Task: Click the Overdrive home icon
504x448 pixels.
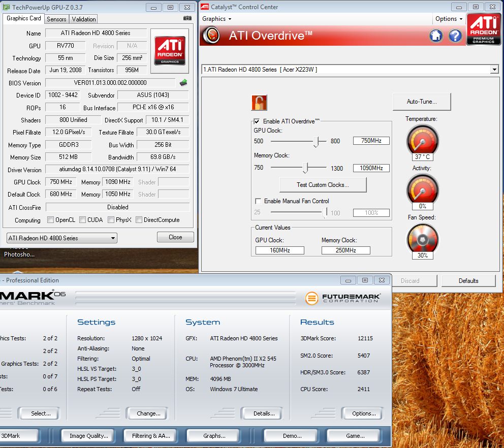Action: [x=436, y=36]
